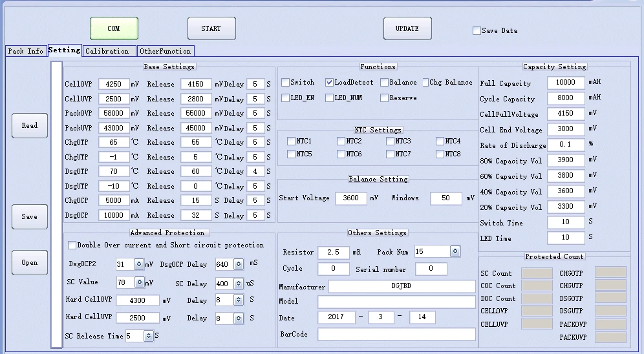Tick the NTC1 checkbox
This screenshot has height=354, width=644.
[291, 141]
